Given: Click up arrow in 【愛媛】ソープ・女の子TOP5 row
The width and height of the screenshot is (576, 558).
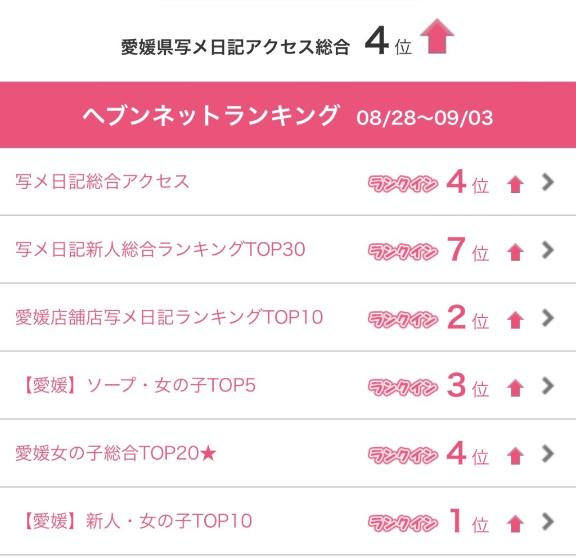Looking at the screenshot, I should [515, 388].
